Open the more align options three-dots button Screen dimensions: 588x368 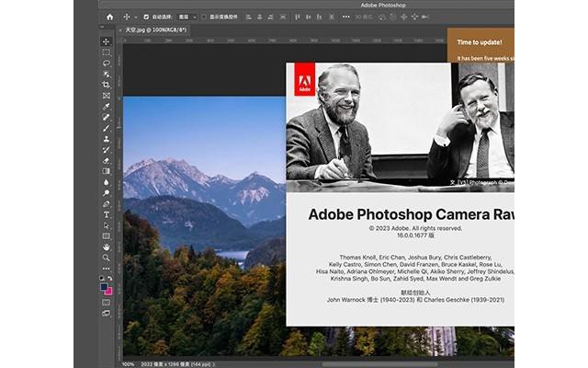(x=346, y=17)
